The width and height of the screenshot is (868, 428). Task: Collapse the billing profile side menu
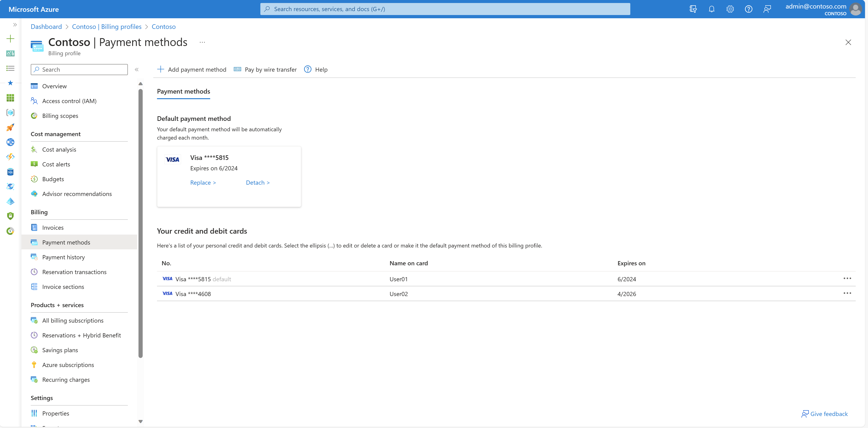(137, 70)
